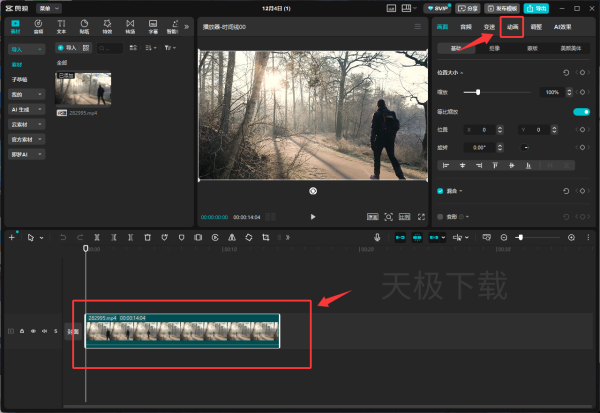600x413 pixels.
Task: Expand the 云素材 cloud materials category
Action: 25,124
